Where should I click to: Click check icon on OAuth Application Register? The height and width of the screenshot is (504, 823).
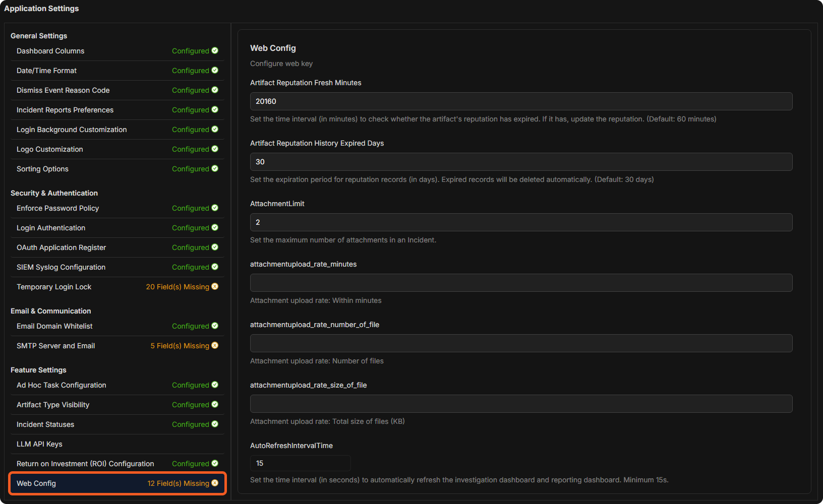pyautogui.click(x=215, y=247)
